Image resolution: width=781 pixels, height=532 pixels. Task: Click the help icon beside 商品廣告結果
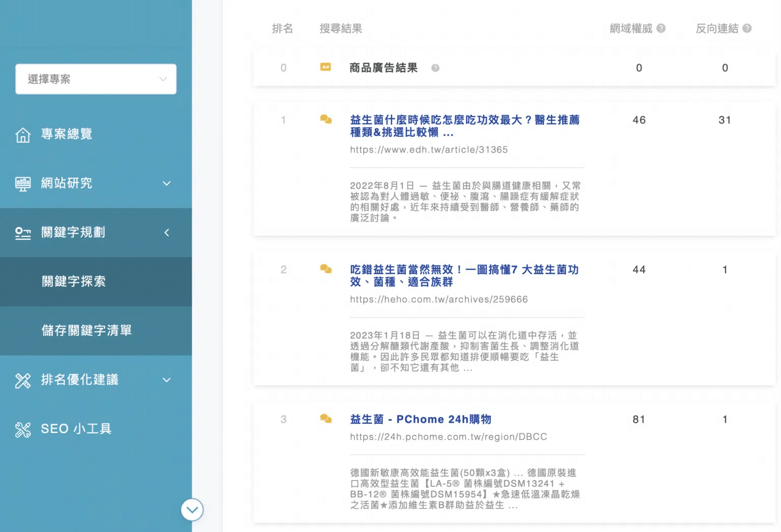pyautogui.click(x=435, y=68)
